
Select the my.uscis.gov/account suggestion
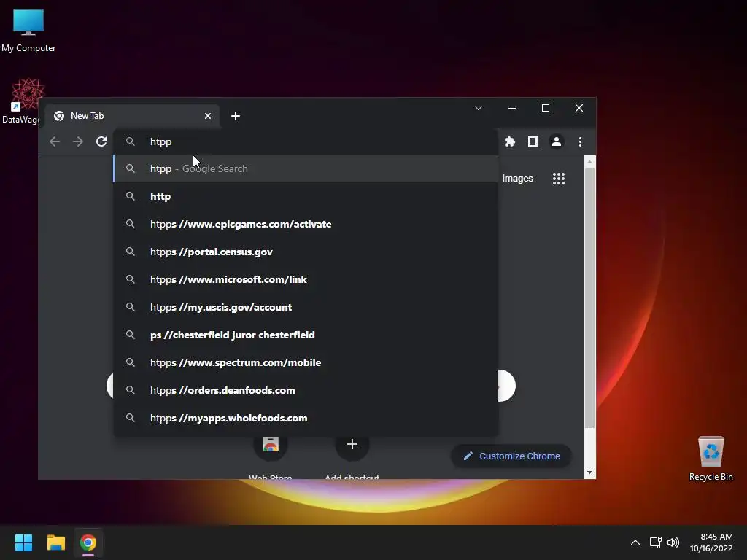[306, 307]
